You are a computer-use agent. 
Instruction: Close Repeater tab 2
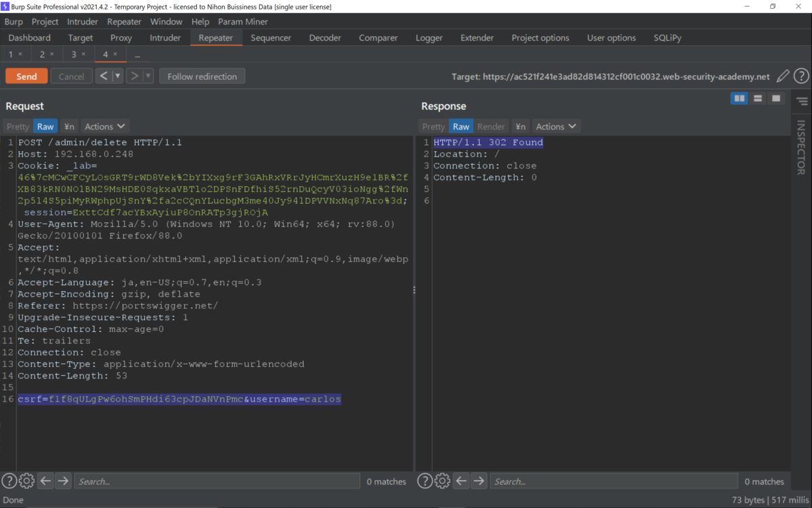[52, 54]
